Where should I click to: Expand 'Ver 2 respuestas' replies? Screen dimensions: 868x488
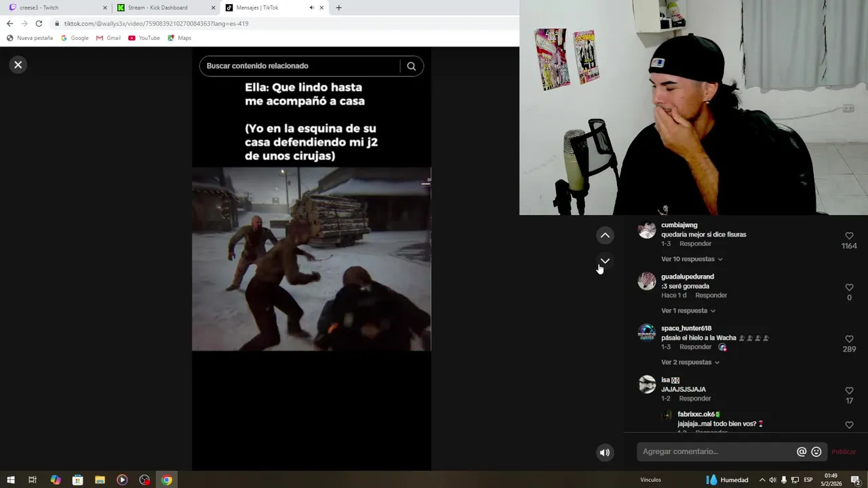691,362
